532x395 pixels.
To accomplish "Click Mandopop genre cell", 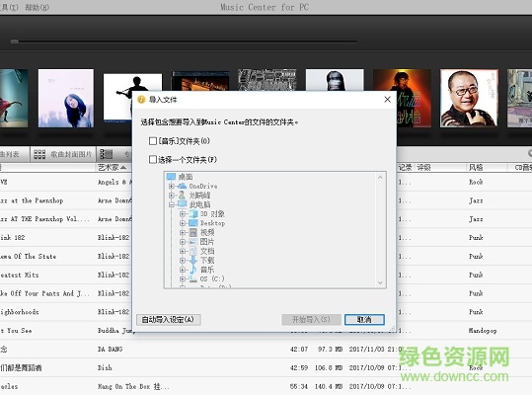I will (x=483, y=331).
